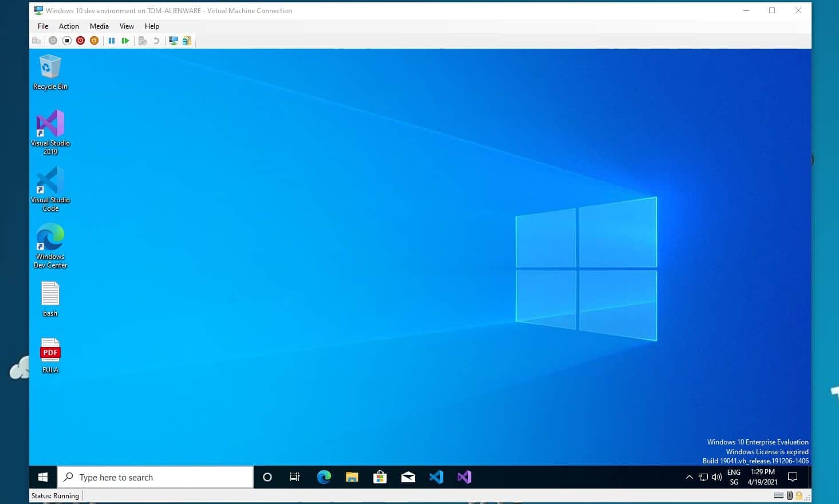Click the VM Connection window title bar icon

38,10
